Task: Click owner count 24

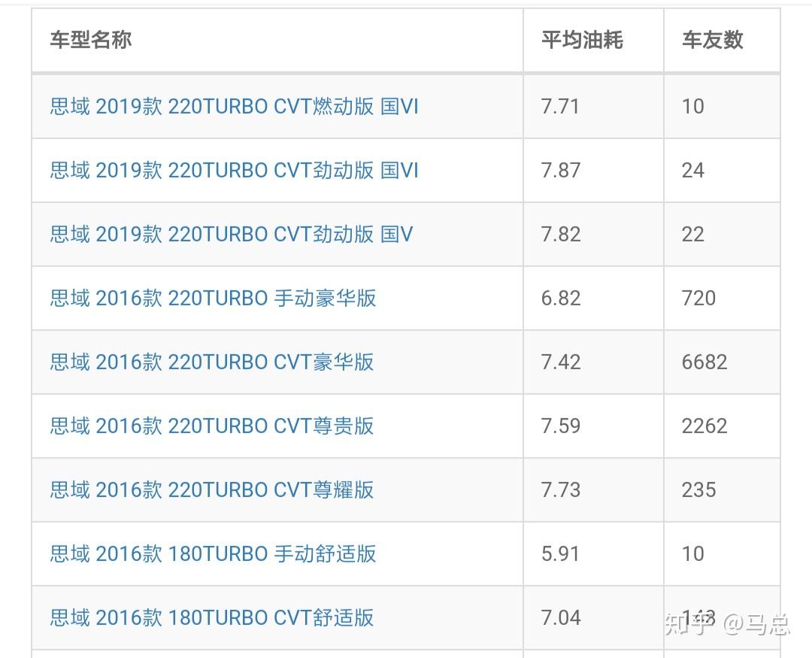Action: click(x=693, y=171)
